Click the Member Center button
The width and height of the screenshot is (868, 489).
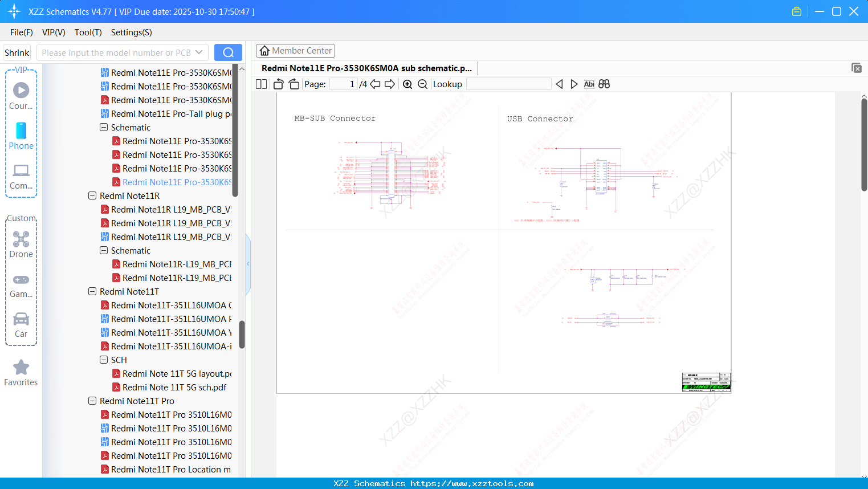coord(295,51)
